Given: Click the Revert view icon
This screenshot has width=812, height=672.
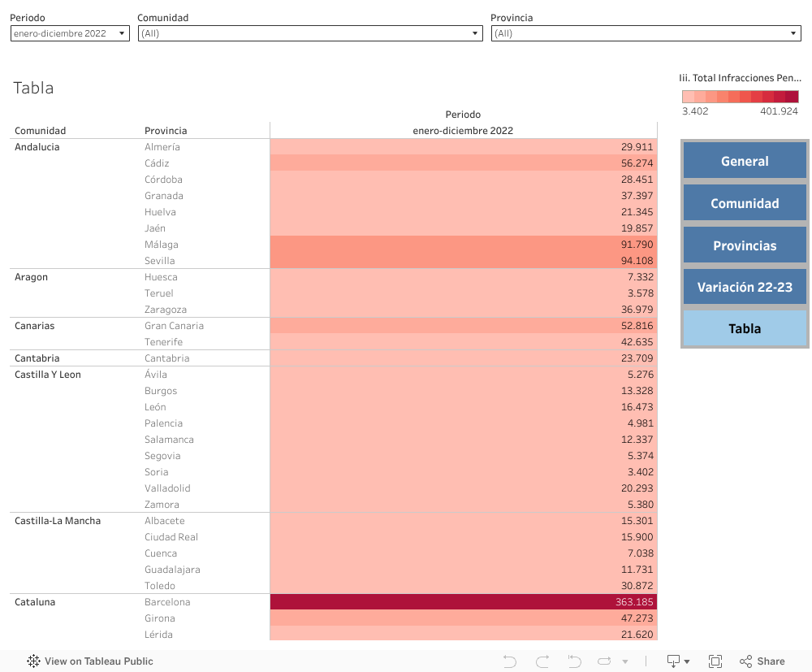Looking at the screenshot, I should (574, 661).
